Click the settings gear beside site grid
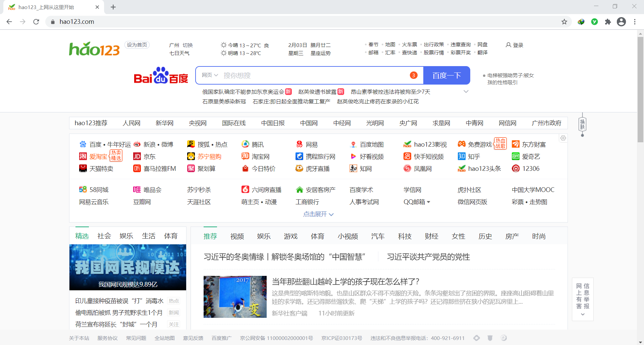This screenshot has height=345, width=644. [x=563, y=138]
